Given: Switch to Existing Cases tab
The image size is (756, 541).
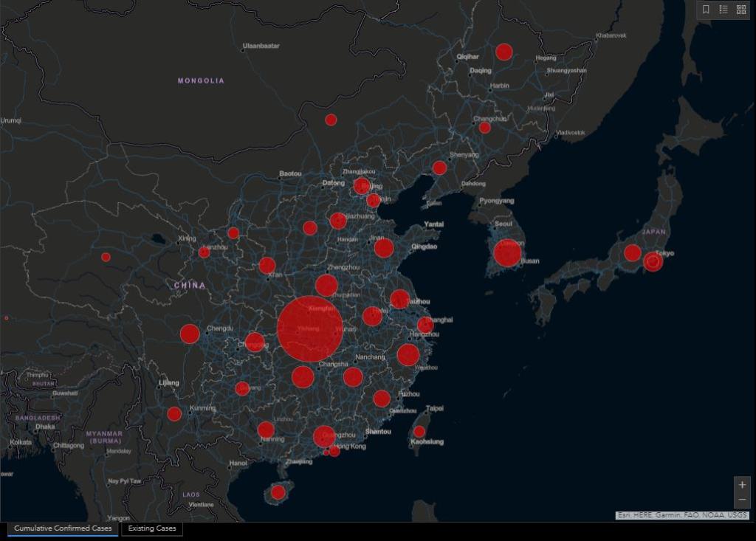Looking at the screenshot, I should tap(152, 528).
